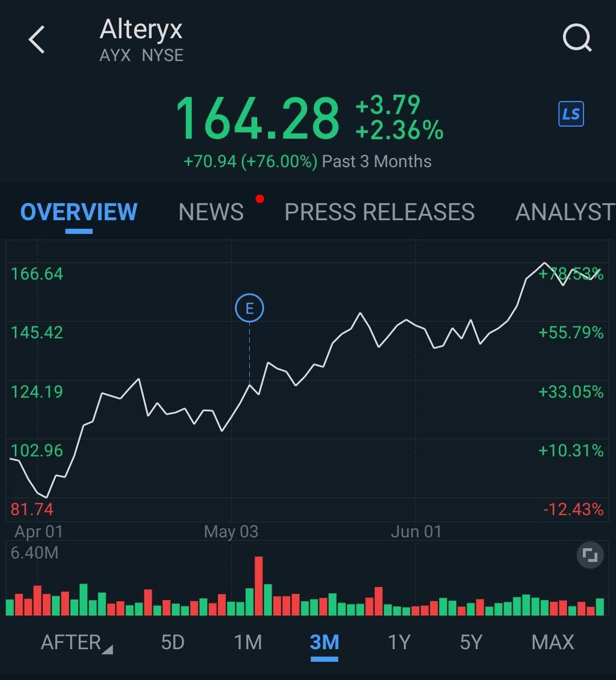Select the 5D time range

[172, 642]
